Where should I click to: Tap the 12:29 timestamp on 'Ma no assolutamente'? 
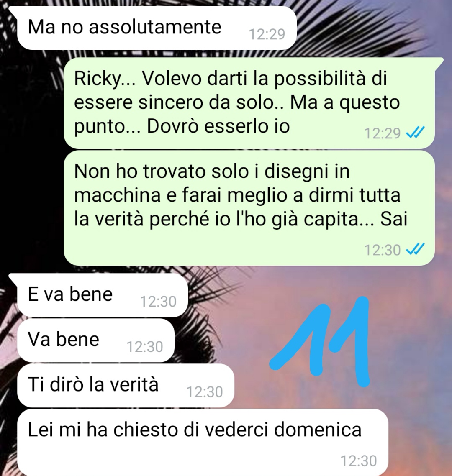pyautogui.click(x=267, y=34)
